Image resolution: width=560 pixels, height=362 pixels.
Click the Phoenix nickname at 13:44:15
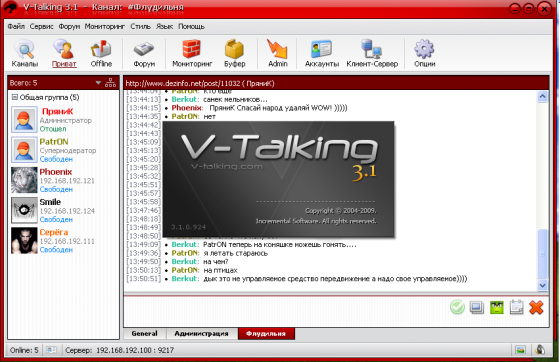click(187, 107)
